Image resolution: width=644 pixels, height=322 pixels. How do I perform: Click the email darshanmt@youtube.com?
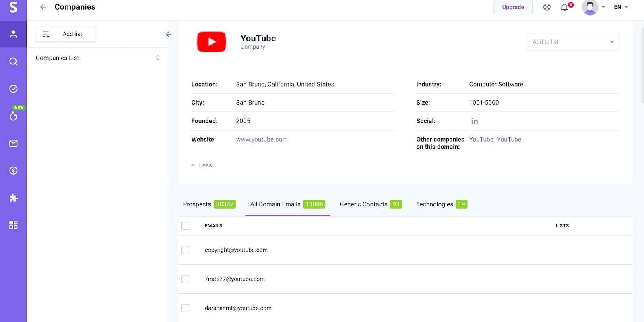pos(238,308)
